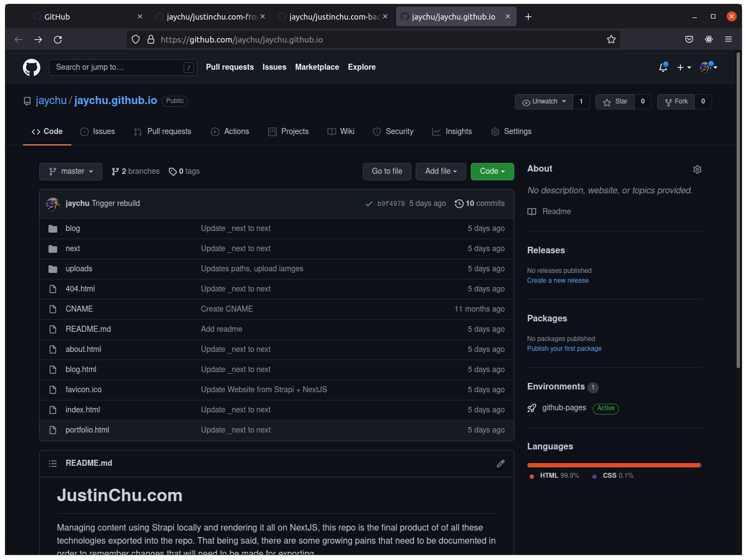Image resolution: width=747 pixels, height=560 pixels.
Task: Open the Actions tab
Action: [230, 132]
